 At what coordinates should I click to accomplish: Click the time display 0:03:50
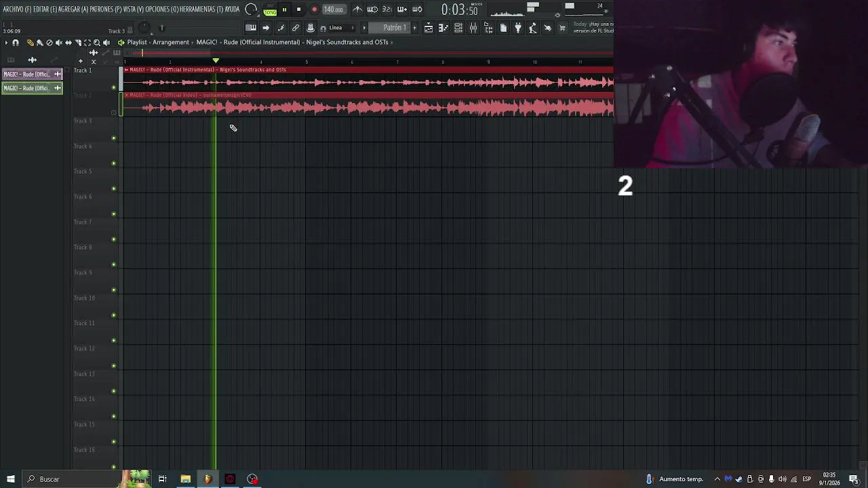coord(460,10)
